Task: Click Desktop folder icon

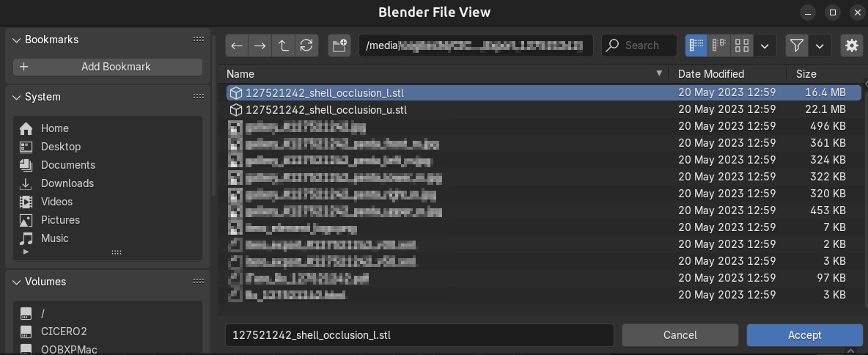Action: (x=26, y=147)
